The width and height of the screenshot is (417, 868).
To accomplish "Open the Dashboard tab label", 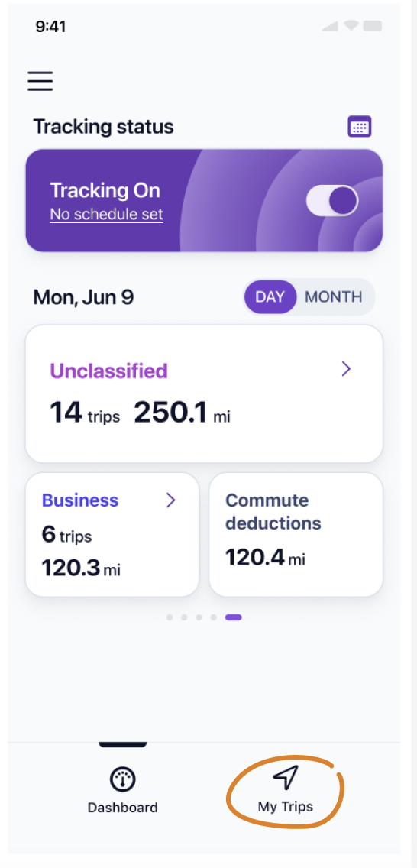I will [123, 807].
